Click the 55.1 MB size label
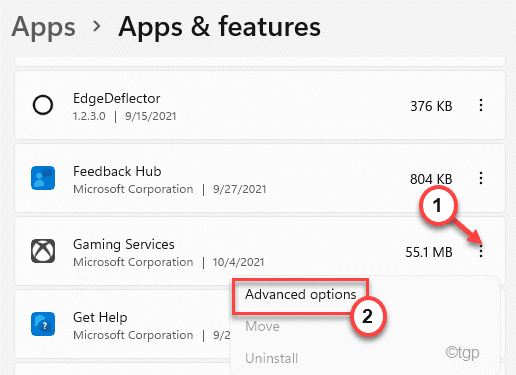The width and height of the screenshot is (516, 375). click(x=429, y=252)
